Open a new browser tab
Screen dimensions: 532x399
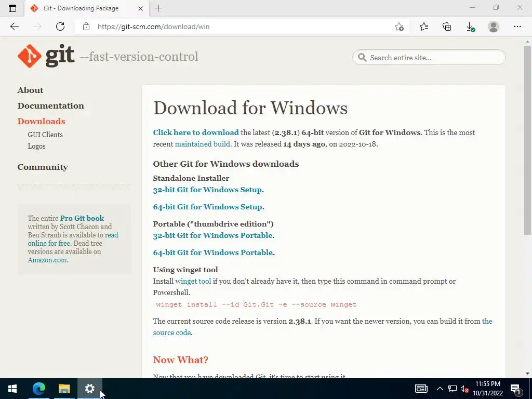(x=158, y=8)
